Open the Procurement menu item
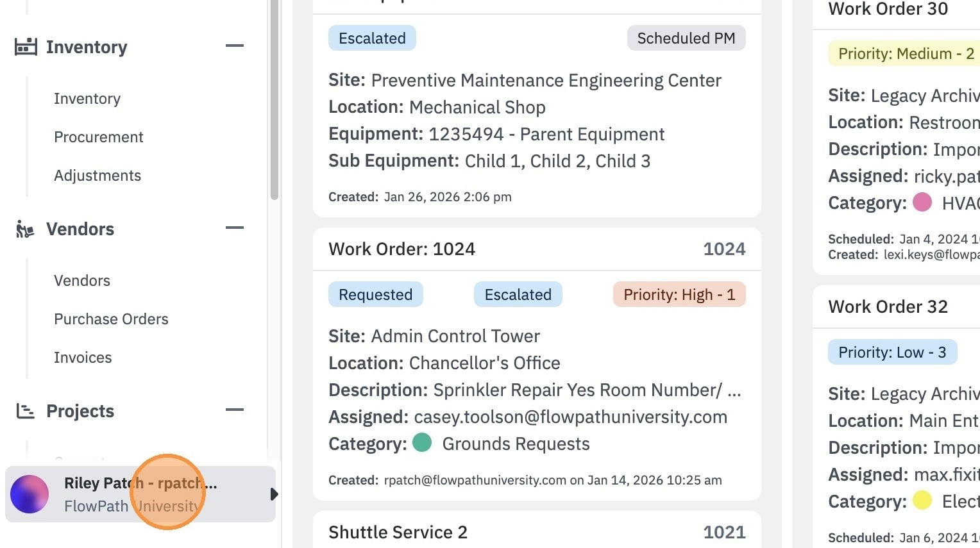Screen dimensions: 980x548 pyautogui.click(x=99, y=137)
